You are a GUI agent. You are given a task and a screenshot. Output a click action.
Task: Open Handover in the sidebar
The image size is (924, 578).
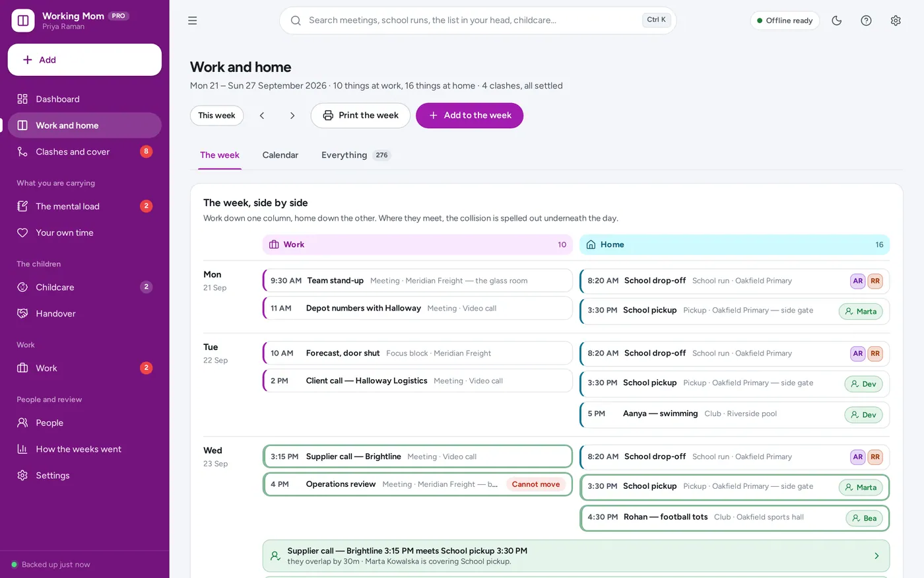point(84,314)
